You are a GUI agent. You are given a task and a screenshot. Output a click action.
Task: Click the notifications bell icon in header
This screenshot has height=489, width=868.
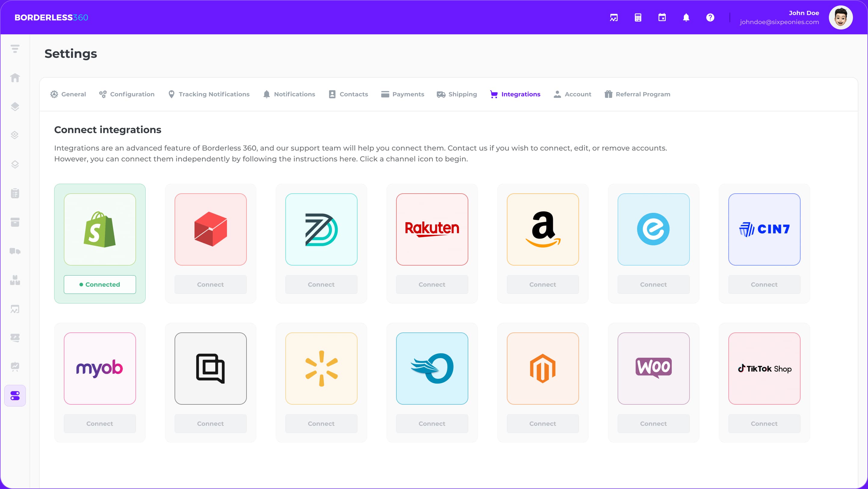[686, 17]
